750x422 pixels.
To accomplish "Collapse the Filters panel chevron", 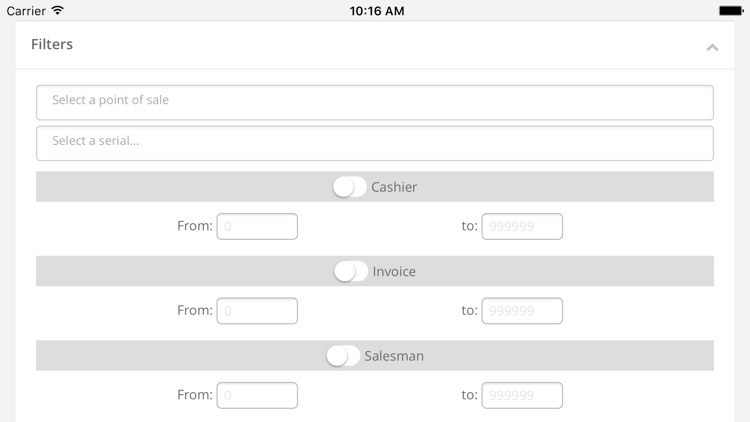I will pyautogui.click(x=712, y=47).
